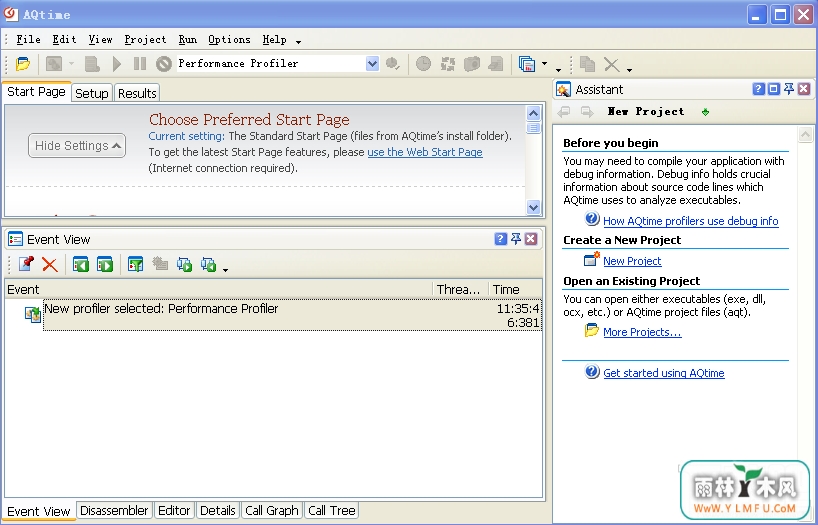Toggle the pin on Assistant panel
This screenshot has width=818, height=525.
coord(789,89)
